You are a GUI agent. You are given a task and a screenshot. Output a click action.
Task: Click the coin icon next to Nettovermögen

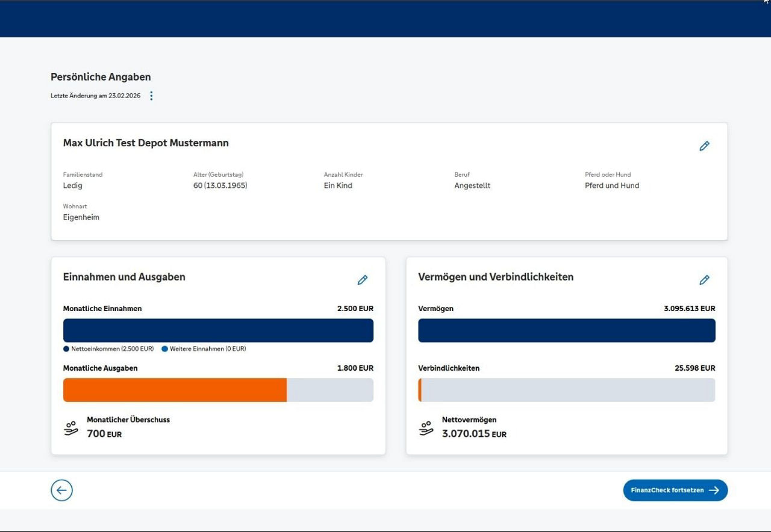426,427
